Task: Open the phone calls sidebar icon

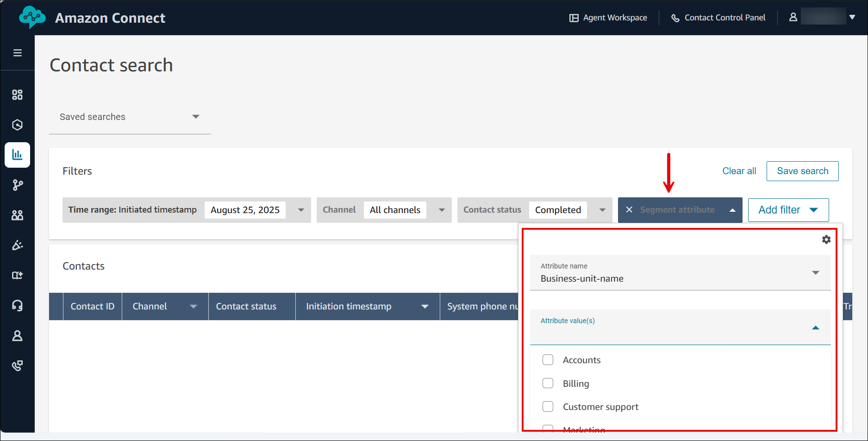Action: point(18,365)
